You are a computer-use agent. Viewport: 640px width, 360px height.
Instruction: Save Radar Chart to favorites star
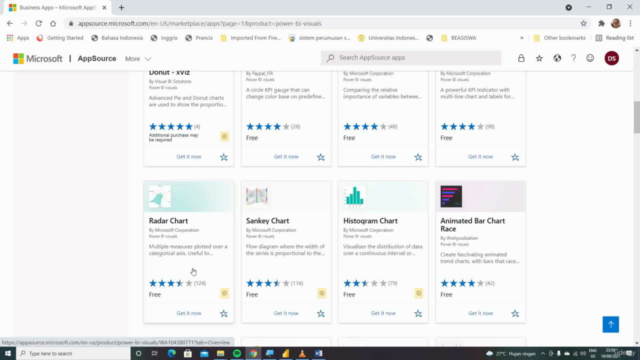pyautogui.click(x=224, y=313)
